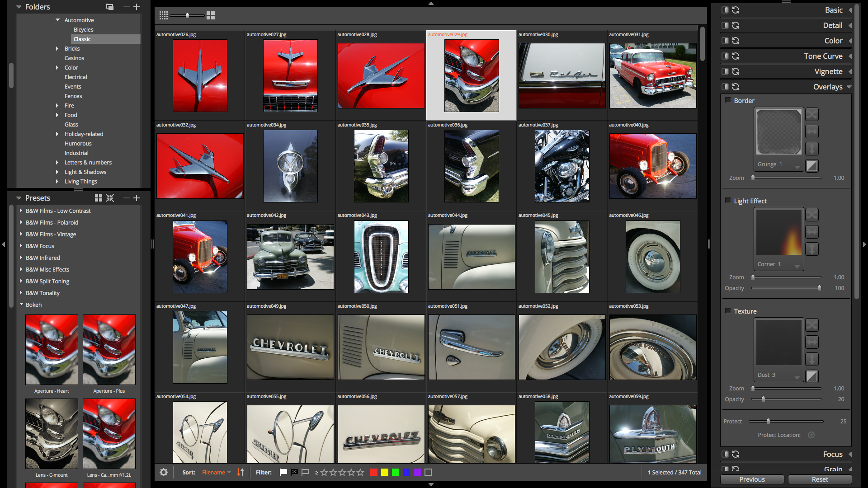Invert the Border overlay color
This screenshot has height=488, width=868.
click(x=812, y=165)
